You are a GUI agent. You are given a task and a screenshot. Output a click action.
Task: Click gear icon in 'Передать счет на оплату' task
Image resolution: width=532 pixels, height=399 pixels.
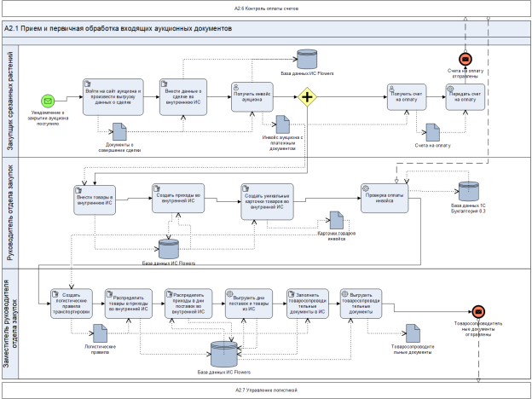coord(450,89)
